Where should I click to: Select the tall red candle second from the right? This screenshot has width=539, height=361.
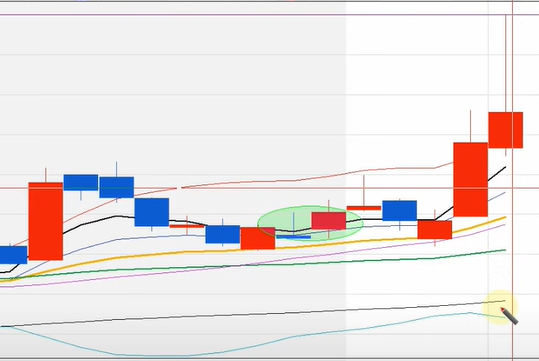click(470, 179)
